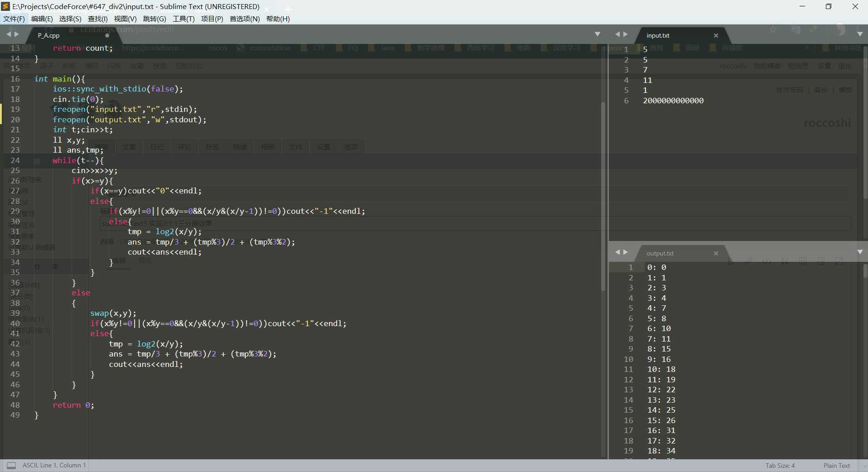Click the freopen("output.txt") line
This screenshot has width=868, height=472.
[x=129, y=120]
